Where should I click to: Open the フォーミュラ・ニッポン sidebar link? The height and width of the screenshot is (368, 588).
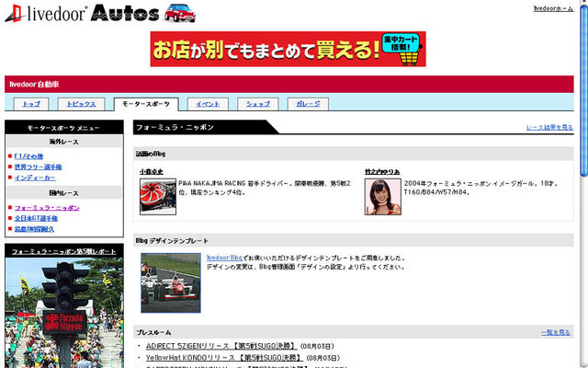[x=47, y=208]
